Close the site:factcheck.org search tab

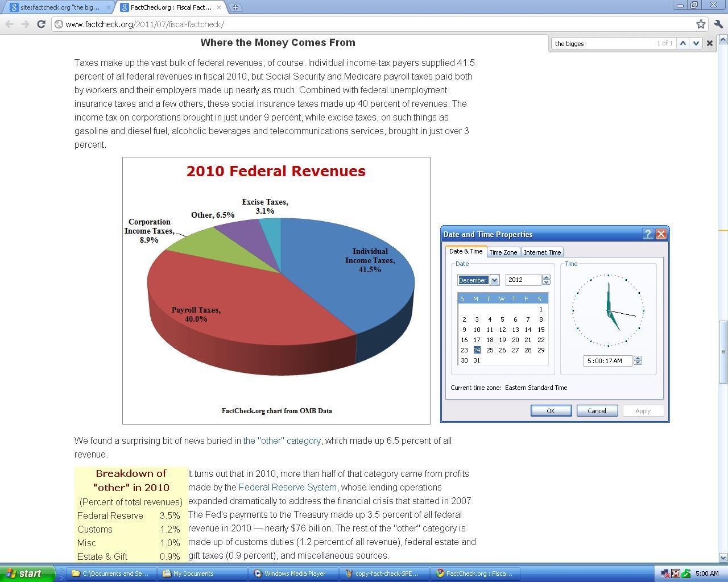tap(109, 7)
